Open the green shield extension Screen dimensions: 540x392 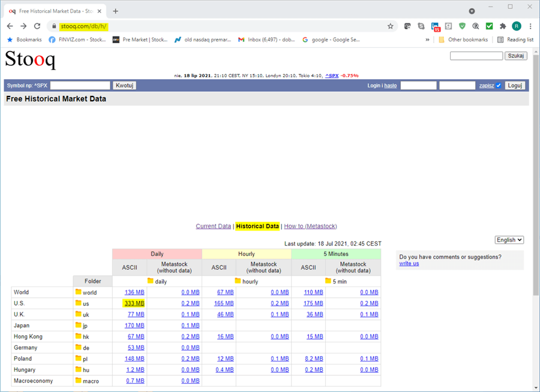click(462, 26)
